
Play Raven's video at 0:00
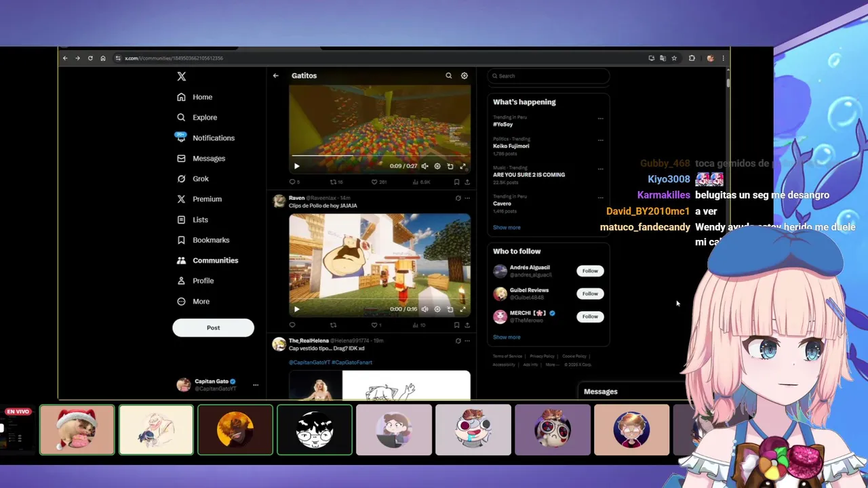pyautogui.click(x=296, y=309)
